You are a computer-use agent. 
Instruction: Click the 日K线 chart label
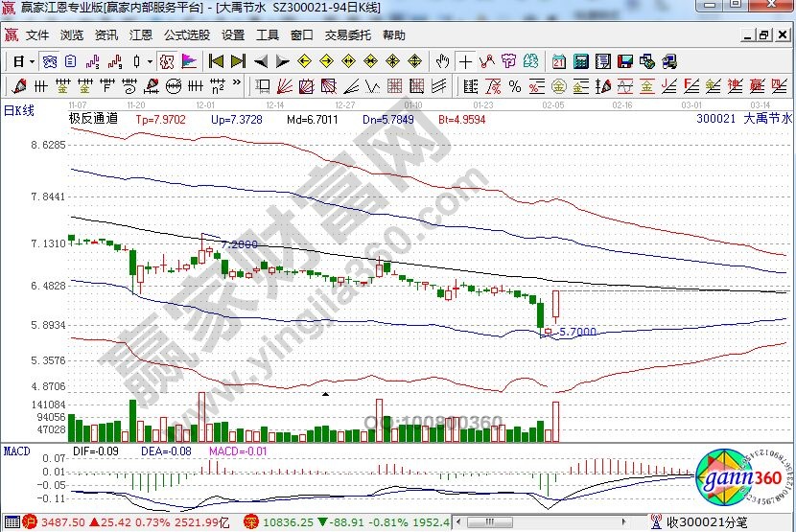(18, 110)
